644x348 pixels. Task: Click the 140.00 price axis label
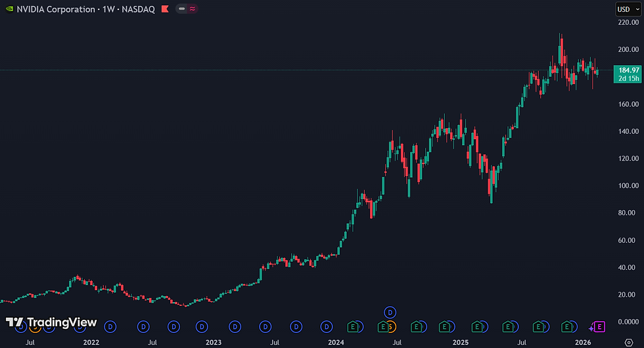(628, 131)
